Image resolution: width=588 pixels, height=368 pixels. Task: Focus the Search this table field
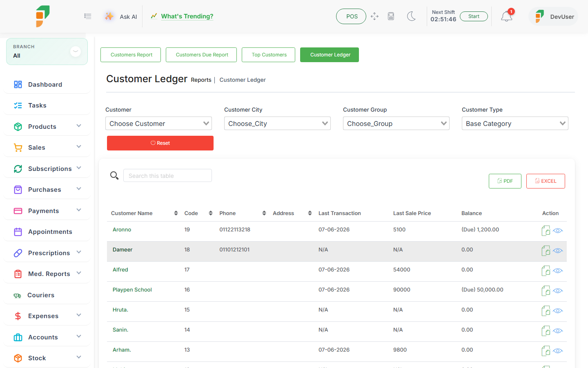click(x=167, y=175)
